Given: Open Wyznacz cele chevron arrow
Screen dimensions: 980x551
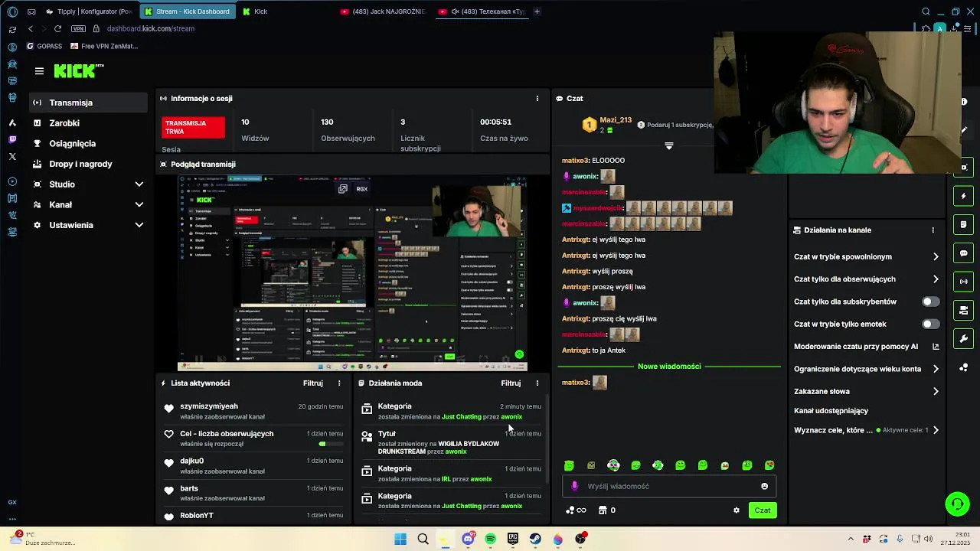Looking at the screenshot, I should (936, 430).
